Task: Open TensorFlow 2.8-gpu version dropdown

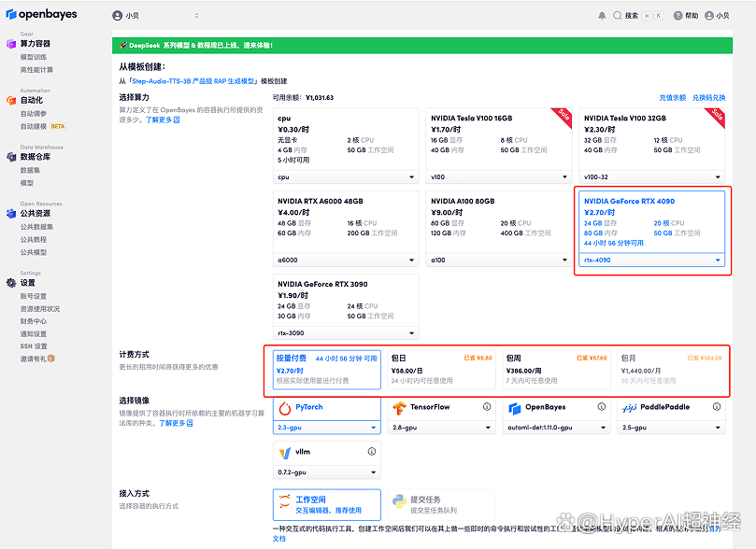Action: 442,428
